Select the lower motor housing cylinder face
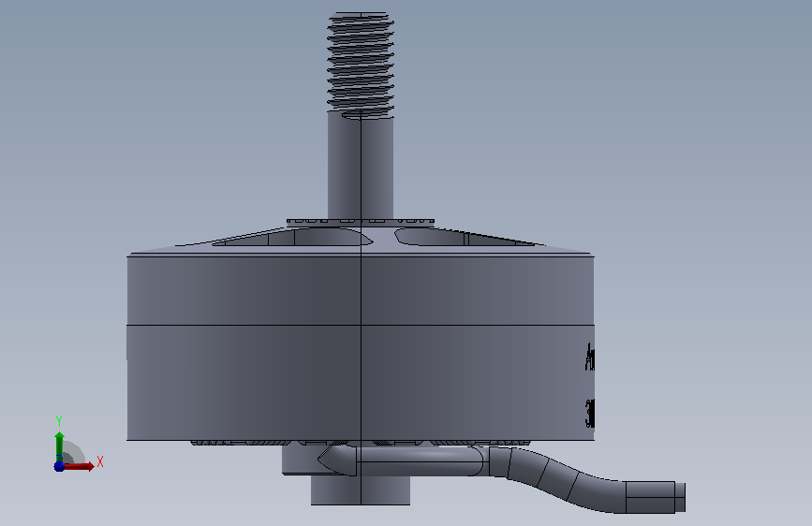Screen dimensions: 812x526 [x=361, y=383]
